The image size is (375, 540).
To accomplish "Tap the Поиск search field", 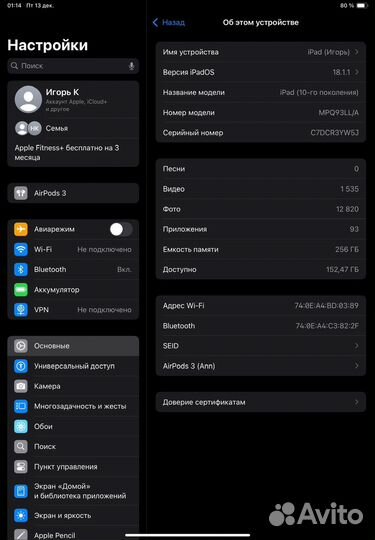I will click(73, 66).
